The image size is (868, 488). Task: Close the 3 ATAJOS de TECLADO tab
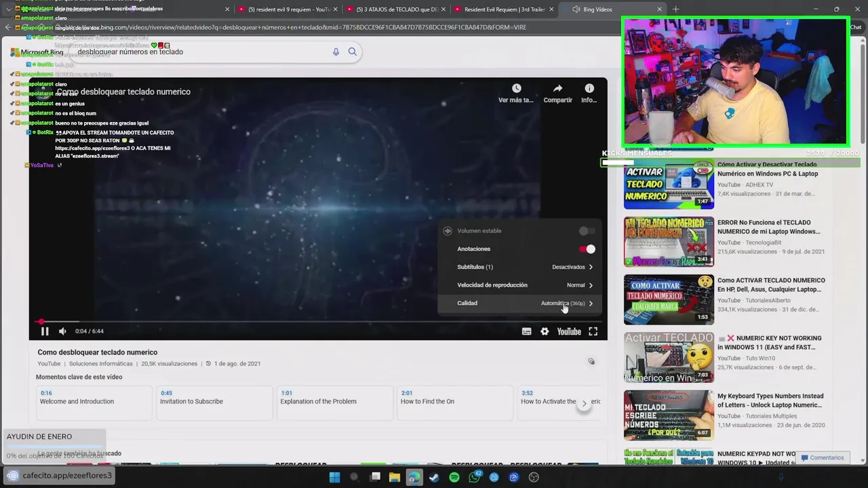point(443,9)
